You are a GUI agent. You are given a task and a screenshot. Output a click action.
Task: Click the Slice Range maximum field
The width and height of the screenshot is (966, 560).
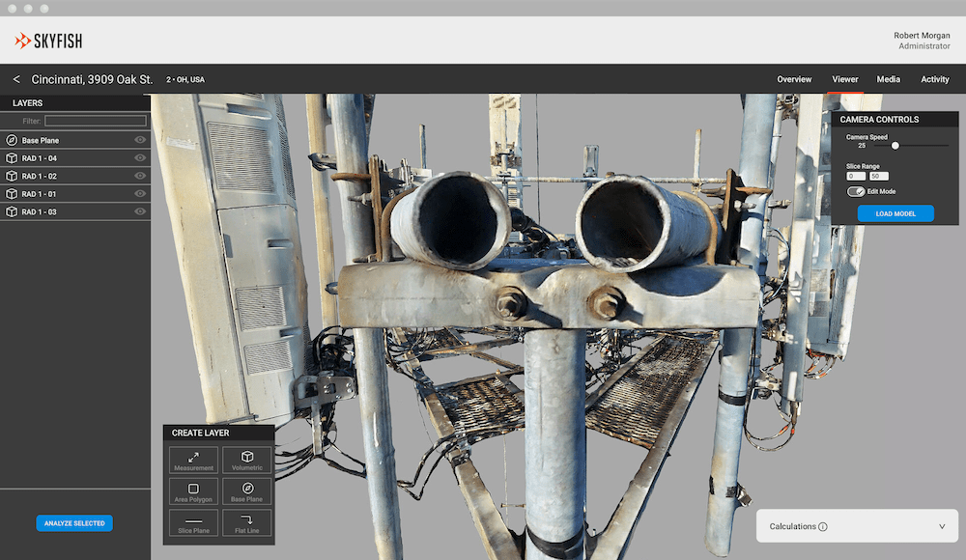[878, 176]
